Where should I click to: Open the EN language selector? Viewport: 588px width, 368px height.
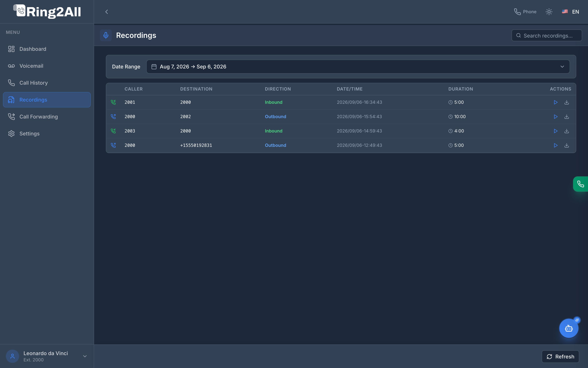tap(570, 12)
